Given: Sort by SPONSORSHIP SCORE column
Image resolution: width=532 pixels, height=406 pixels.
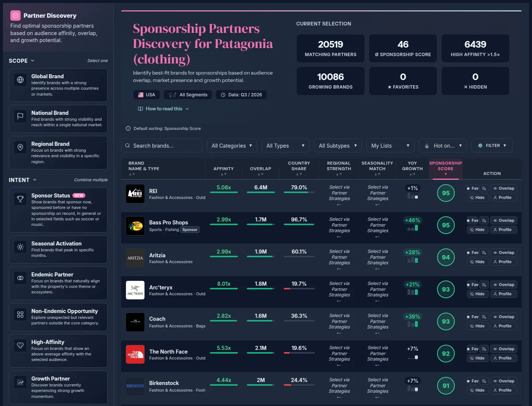Looking at the screenshot, I should point(446,168).
